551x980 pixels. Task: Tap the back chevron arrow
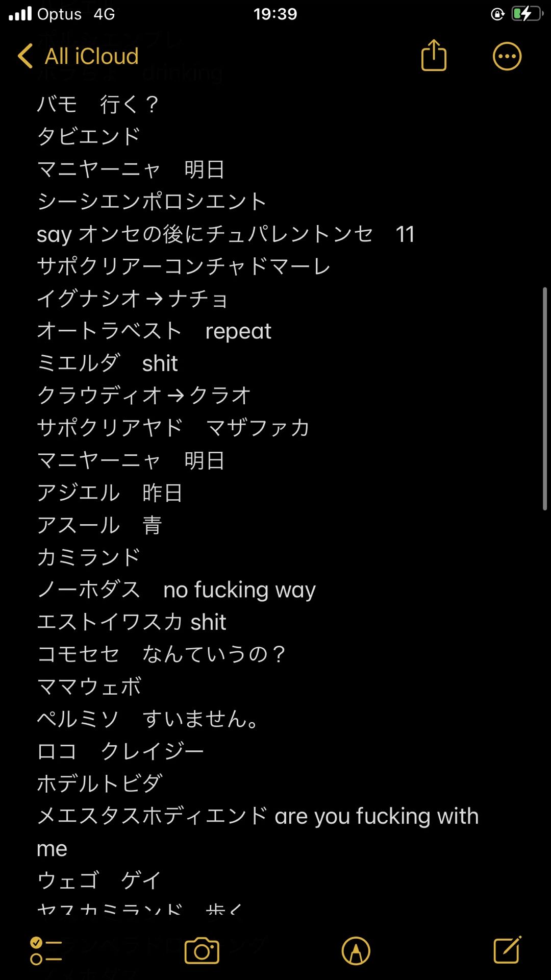(x=25, y=56)
